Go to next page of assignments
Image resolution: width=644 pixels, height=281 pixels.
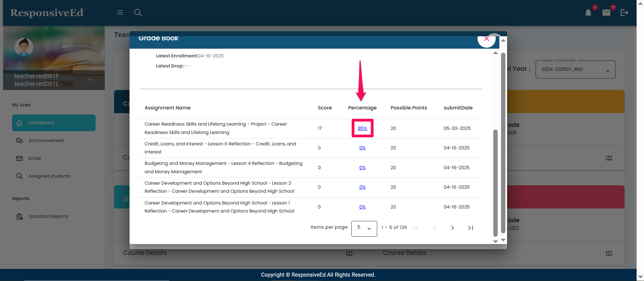pos(452,228)
